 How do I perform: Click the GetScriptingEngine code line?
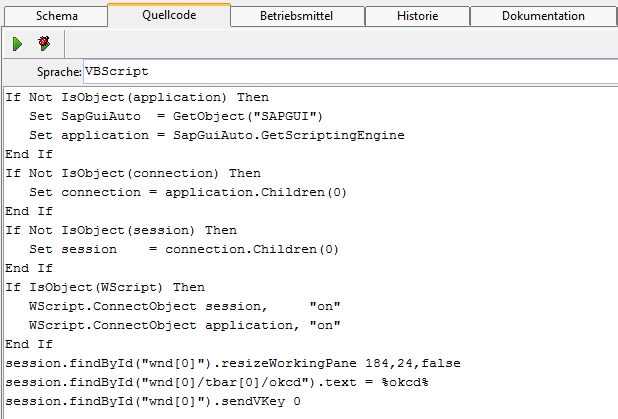tap(216, 135)
